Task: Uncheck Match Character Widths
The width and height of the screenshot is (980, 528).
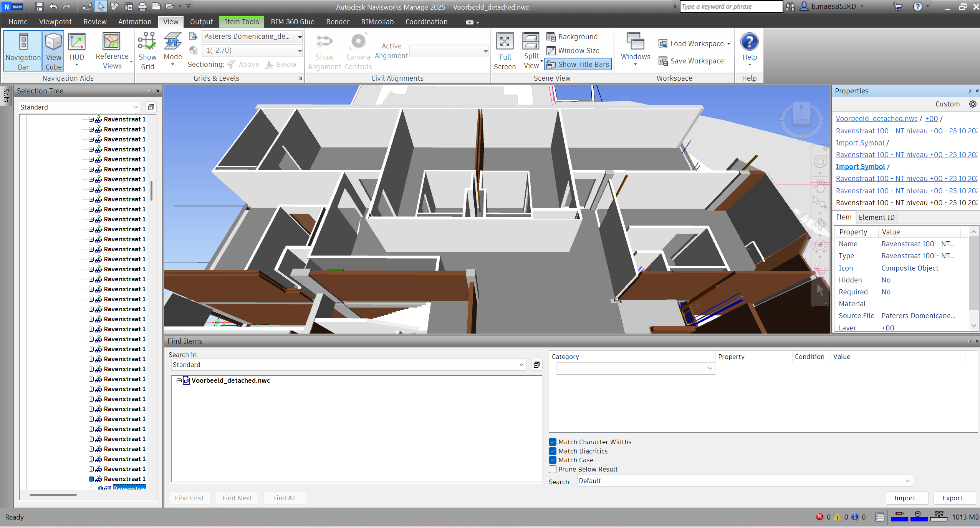Action: point(553,442)
